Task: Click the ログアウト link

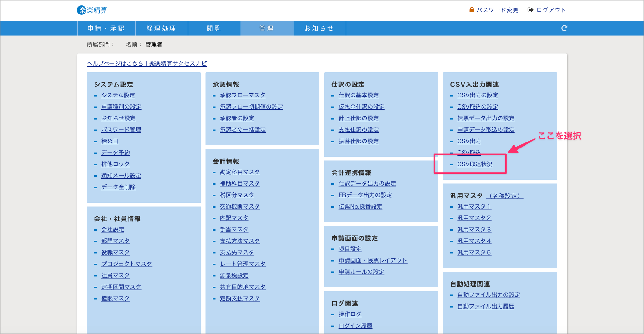Action: [x=551, y=10]
